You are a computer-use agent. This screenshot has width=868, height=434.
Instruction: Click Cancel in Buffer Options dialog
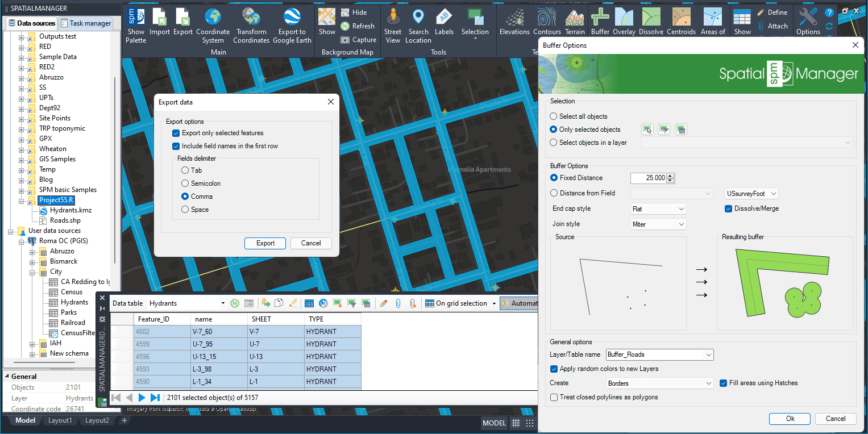click(836, 419)
